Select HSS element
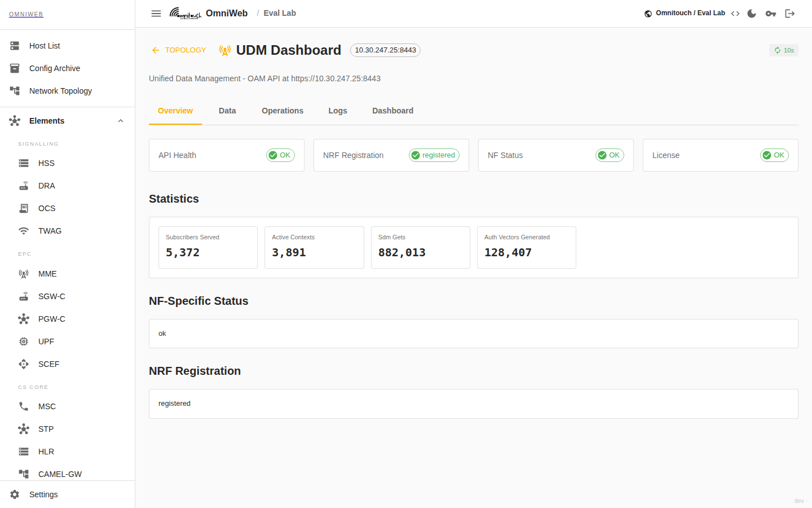Viewport: 812px width, 508px height. coord(68,163)
